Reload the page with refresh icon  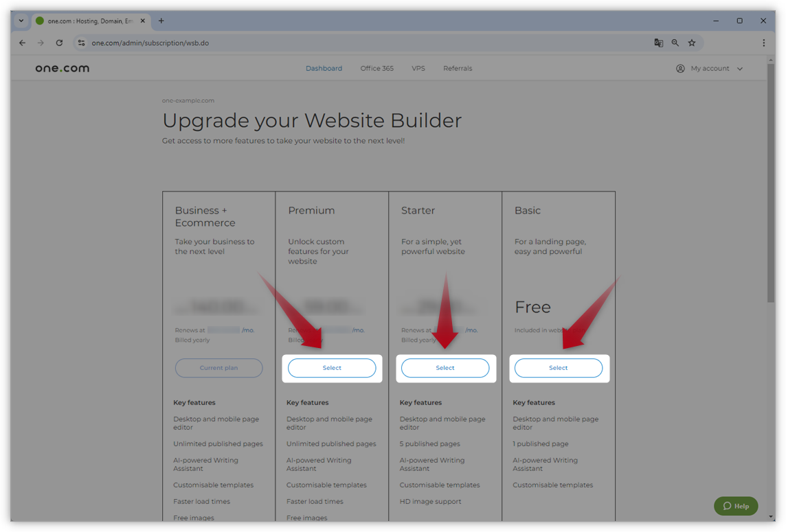(x=59, y=43)
